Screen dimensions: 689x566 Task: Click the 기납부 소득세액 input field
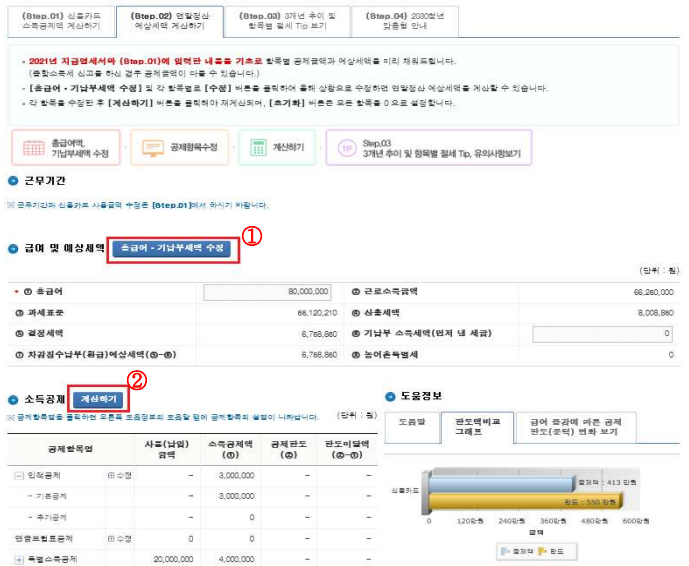click(x=602, y=334)
